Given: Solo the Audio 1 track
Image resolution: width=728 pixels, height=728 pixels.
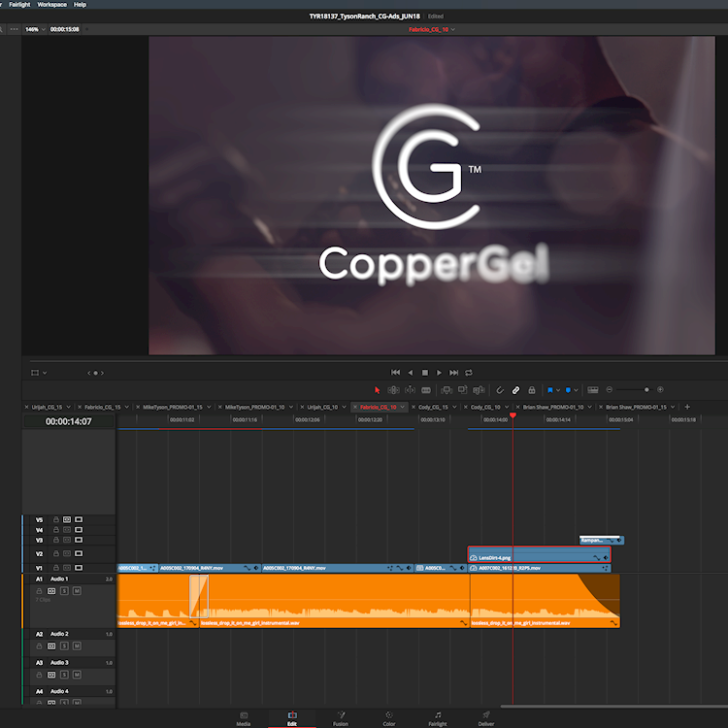Looking at the screenshot, I should click(x=64, y=591).
